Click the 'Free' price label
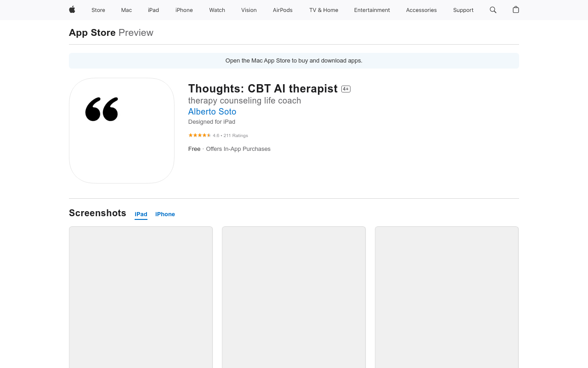The width and height of the screenshot is (588, 368). [x=194, y=149]
